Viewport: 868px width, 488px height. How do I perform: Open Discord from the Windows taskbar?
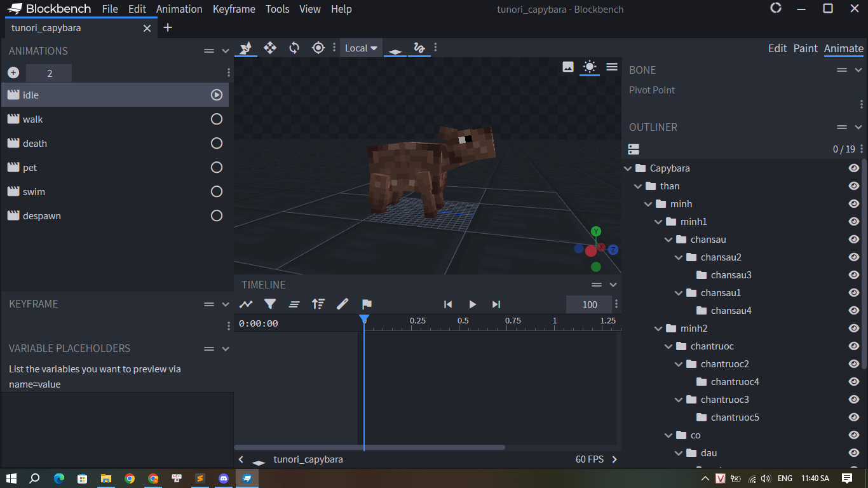click(223, 478)
